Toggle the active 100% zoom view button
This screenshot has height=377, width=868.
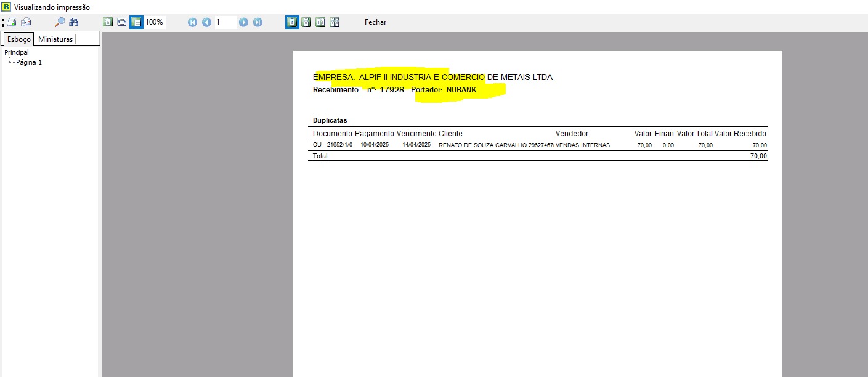[x=136, y=22]
